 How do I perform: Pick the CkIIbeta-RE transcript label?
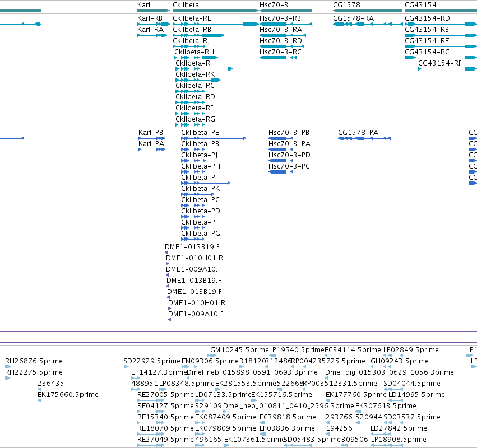pyautogui.click(x=192, y=18)
